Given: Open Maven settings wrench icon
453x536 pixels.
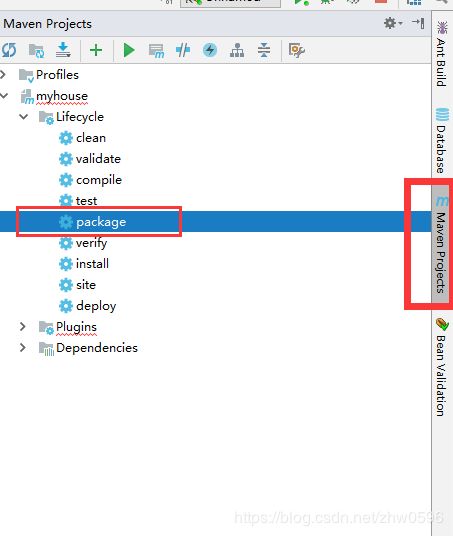Looking at the screenshot, I should pos(296,50).
